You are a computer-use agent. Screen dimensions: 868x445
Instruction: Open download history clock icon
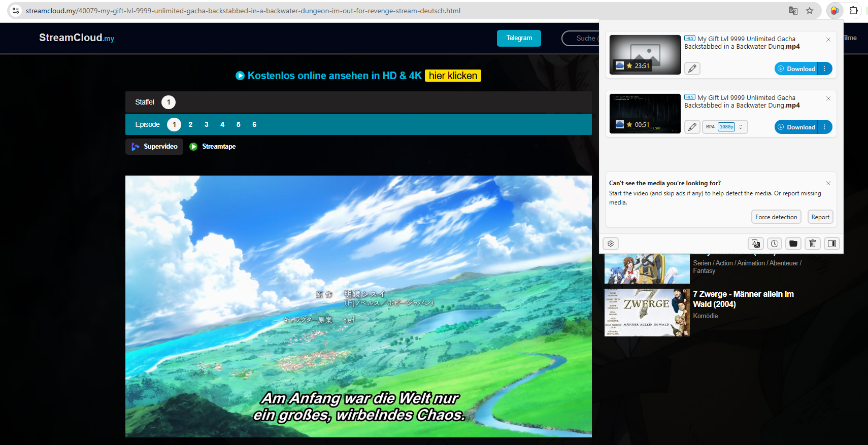[774, 244]
